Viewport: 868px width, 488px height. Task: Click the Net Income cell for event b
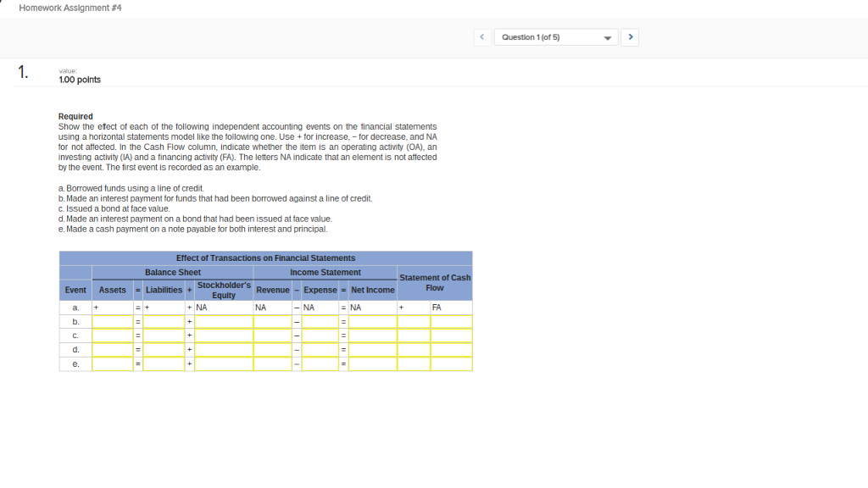point(373,321)
